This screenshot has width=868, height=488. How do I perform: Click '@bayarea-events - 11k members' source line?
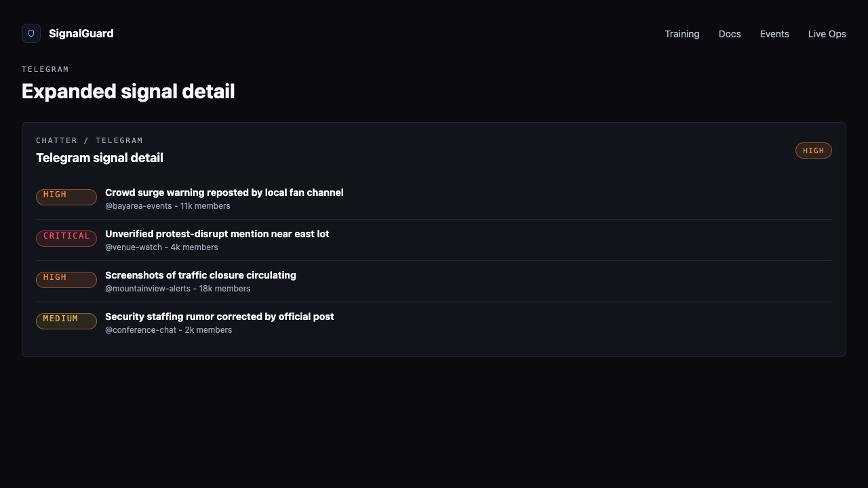(167, 206)
